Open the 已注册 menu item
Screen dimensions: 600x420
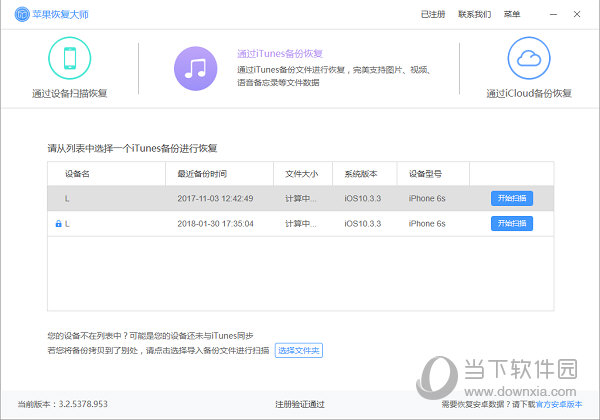(x=433, y=14)
